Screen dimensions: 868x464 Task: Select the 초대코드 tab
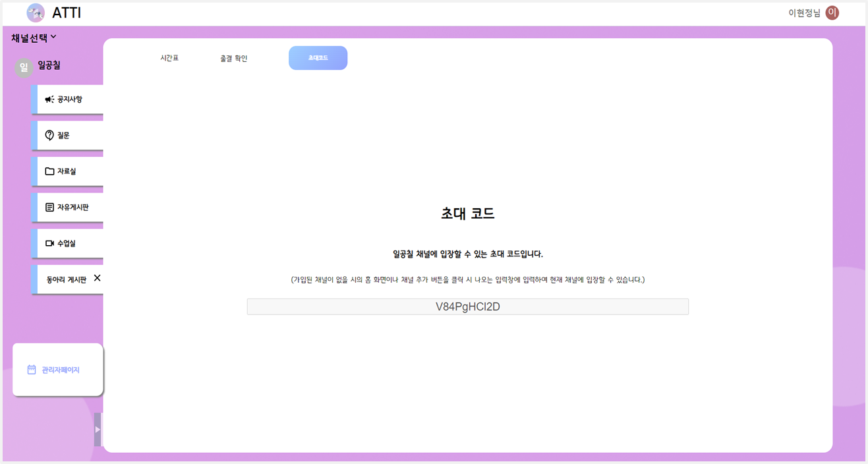318,57
